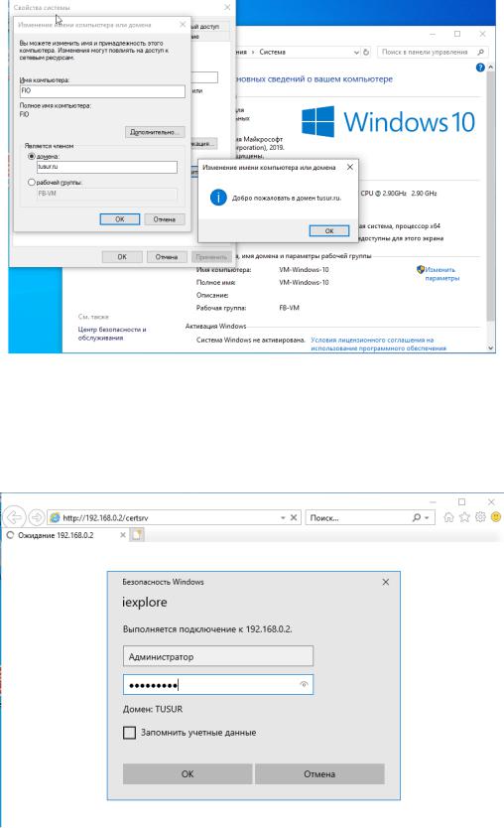
Task: Expand the IE address bar dropdown arrow
Action: pos(283,518)
